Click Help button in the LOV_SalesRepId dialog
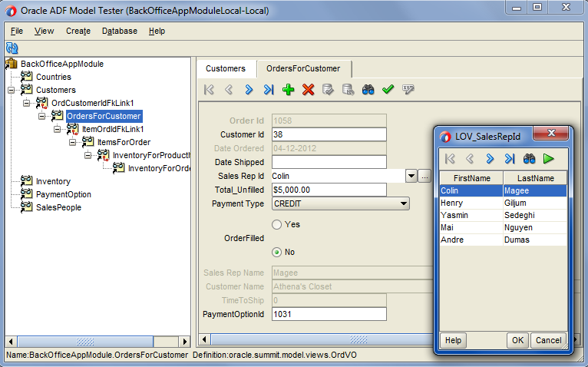588x367 pixels. (x=453, y=340)
